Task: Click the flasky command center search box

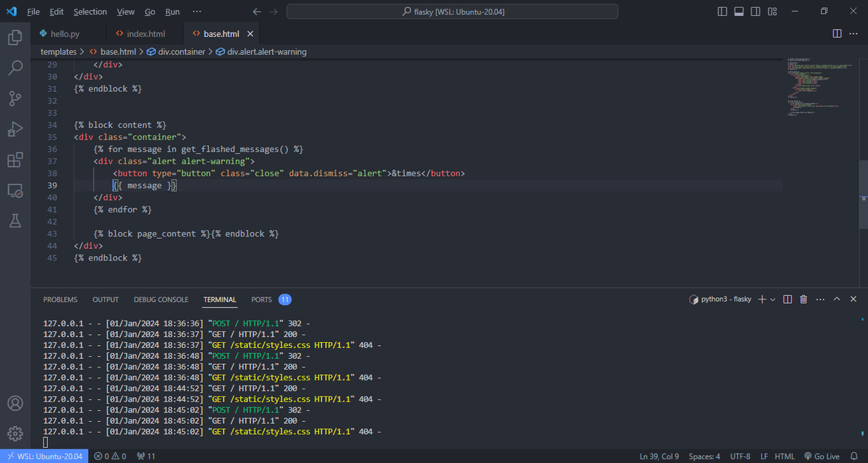Action: point(452,11)
